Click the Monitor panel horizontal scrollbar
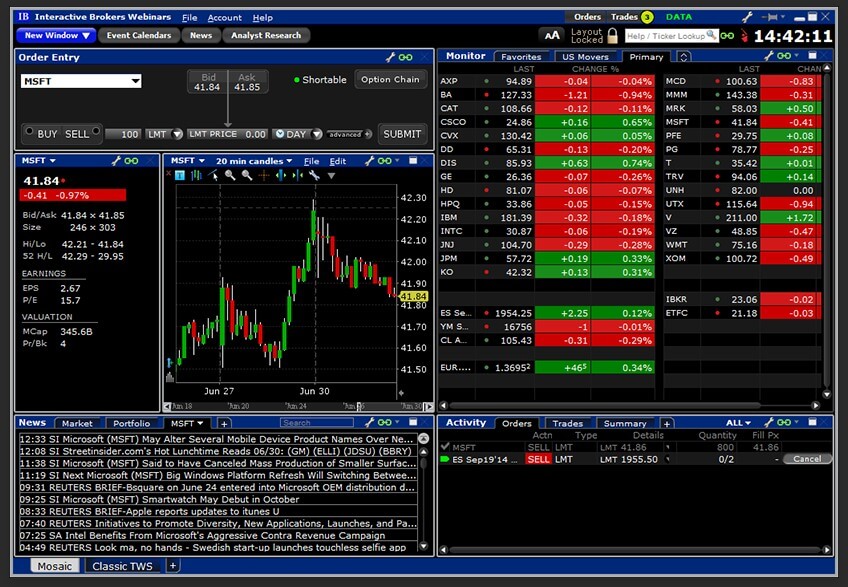 (x=630, y=405)
